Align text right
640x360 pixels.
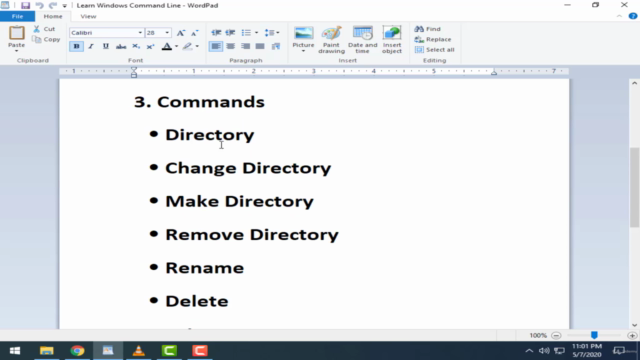click(245, 46)
